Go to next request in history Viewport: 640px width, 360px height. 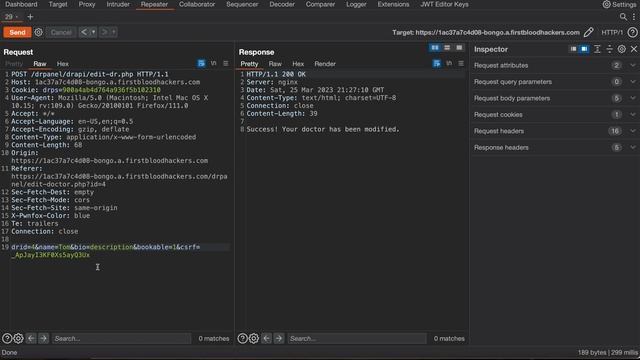(x=104, y=32)
